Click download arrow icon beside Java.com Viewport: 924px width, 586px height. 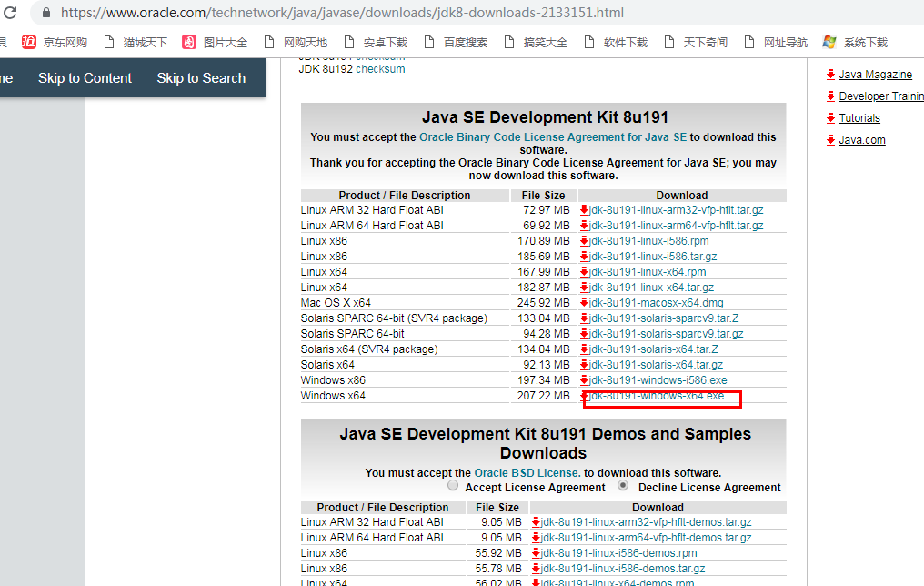[830, 140]
